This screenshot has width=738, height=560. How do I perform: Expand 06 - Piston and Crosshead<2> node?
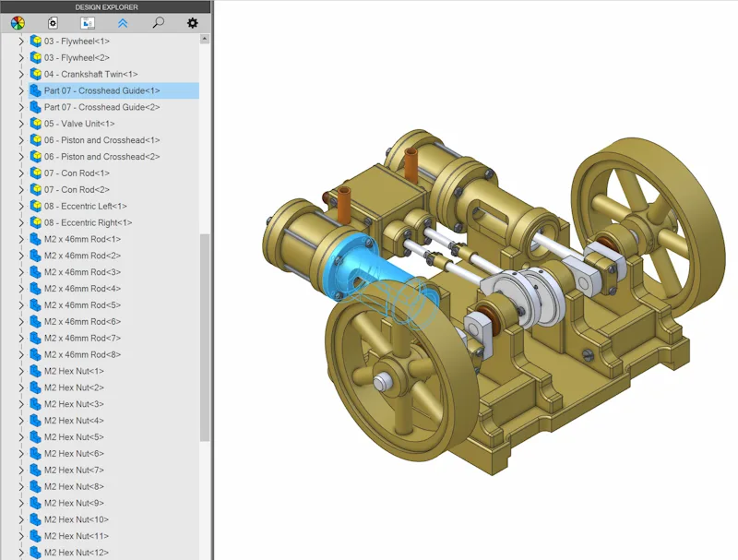[x=21, y=157]
